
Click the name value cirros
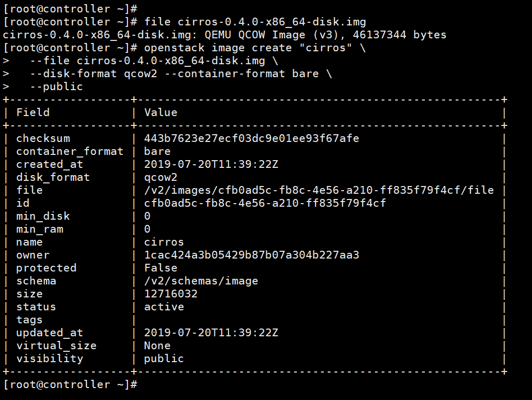tap(164, 242)
